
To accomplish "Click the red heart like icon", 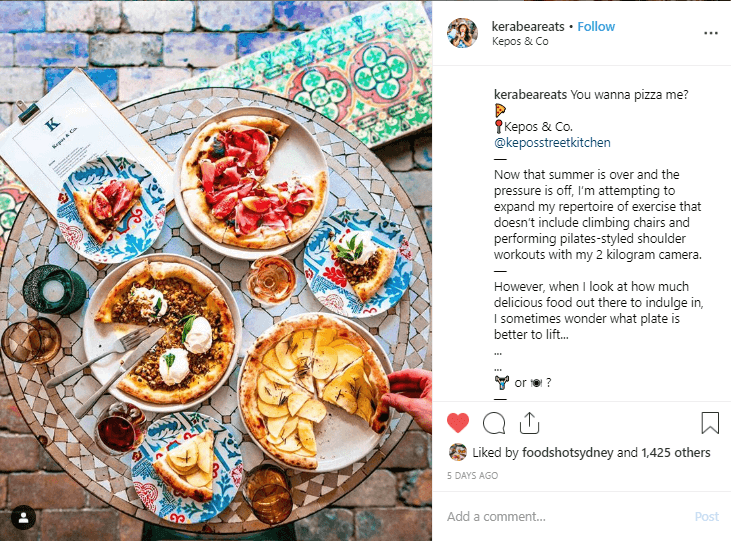I will coord(458,423).
